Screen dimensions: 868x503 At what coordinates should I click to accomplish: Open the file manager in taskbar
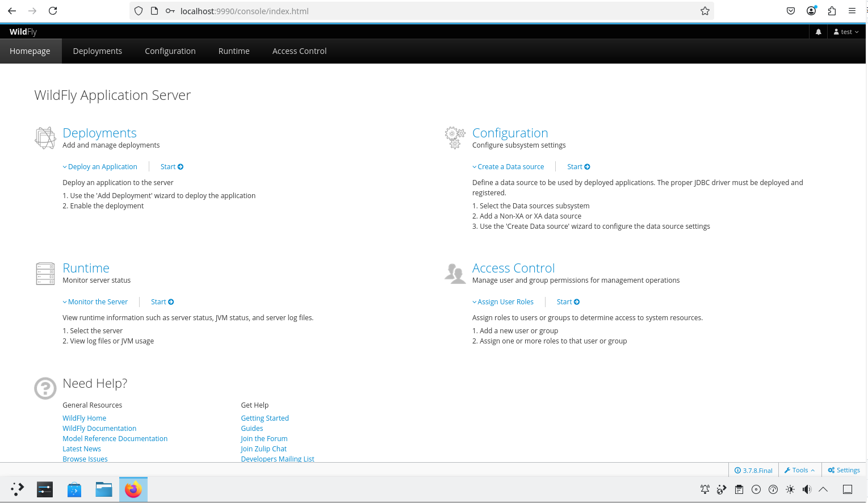(x=104, y=489)
